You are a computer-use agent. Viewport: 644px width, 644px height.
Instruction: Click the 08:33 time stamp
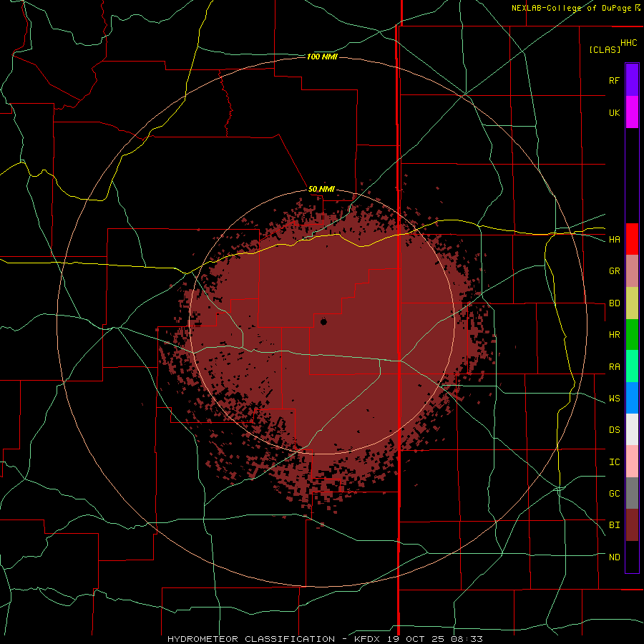[x=466, y=639]
